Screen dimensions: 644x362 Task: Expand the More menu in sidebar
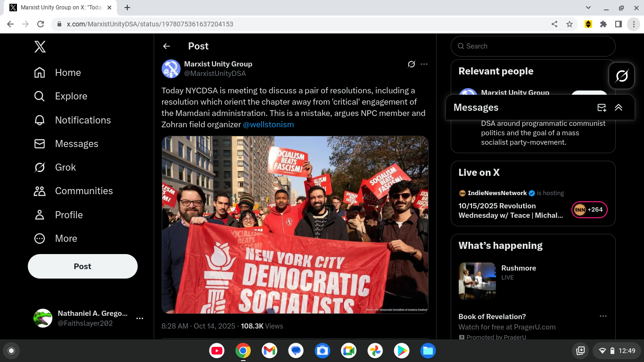click(56, 239)
